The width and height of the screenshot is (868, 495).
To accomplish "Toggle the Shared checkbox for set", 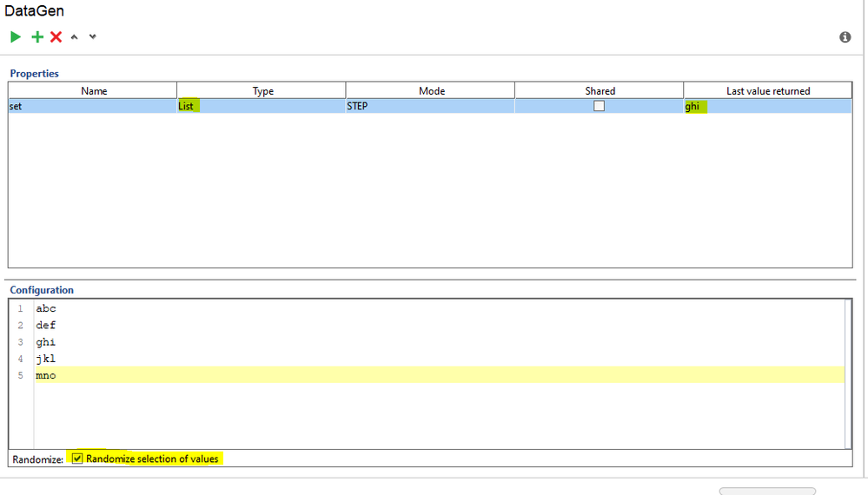I will (x=599, y=106).
